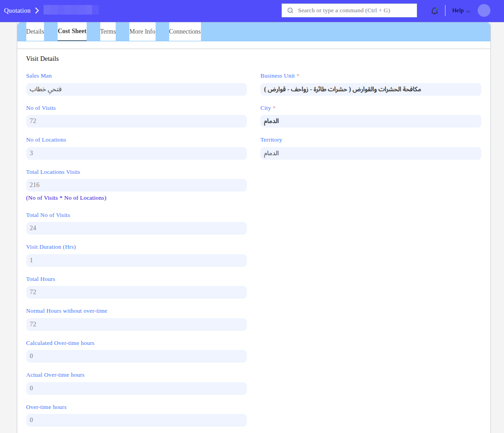Open the City selection field
This screenshot has width=504, height=433.
click(370, 121)
